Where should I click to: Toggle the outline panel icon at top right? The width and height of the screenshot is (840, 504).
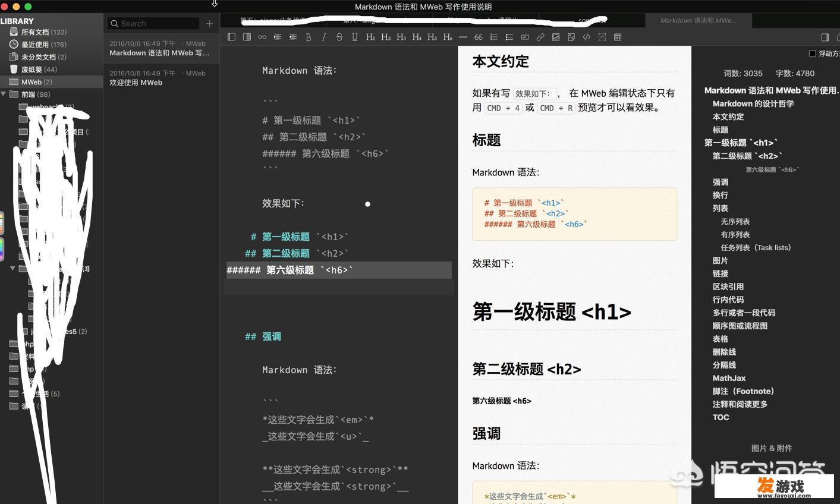825,37
